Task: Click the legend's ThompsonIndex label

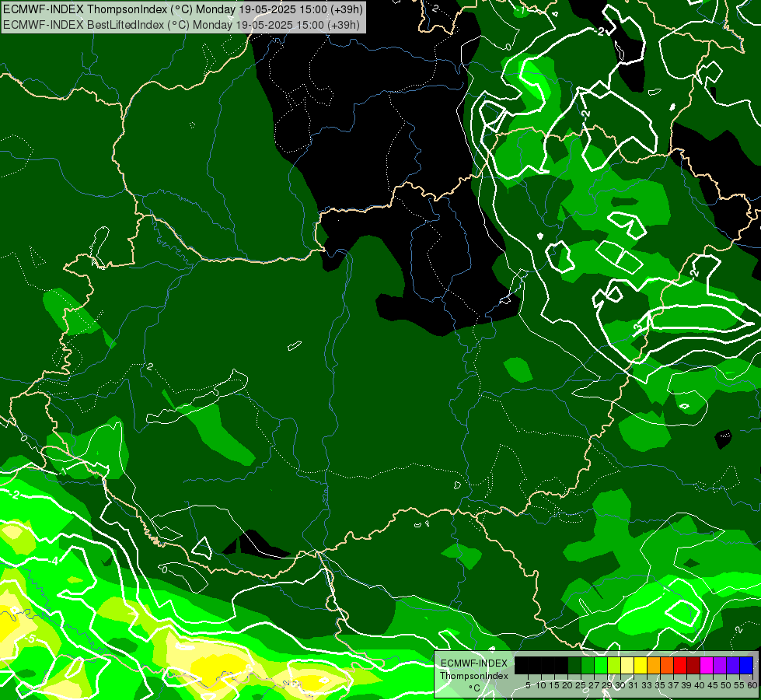Action: coord(474,676)
